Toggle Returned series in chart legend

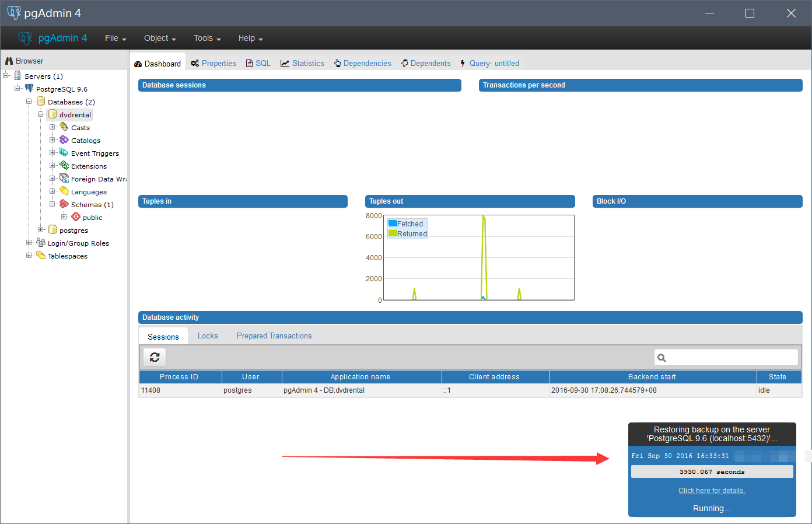coord(407,233)
